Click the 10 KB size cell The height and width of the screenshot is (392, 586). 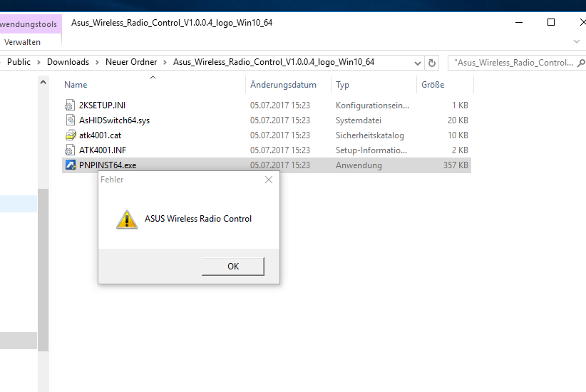coord(458,135)
